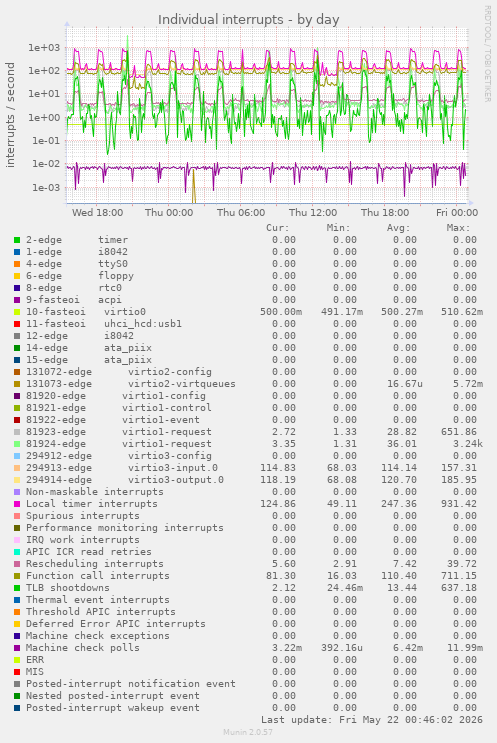
Task: Click the Munin 2.0.57 footer text
Action: pos(248,732)
